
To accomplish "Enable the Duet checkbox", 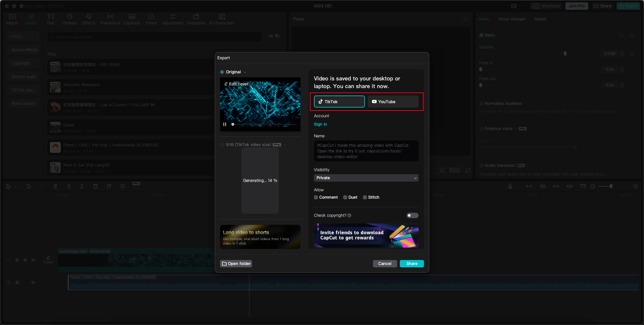I will (345, 197).
